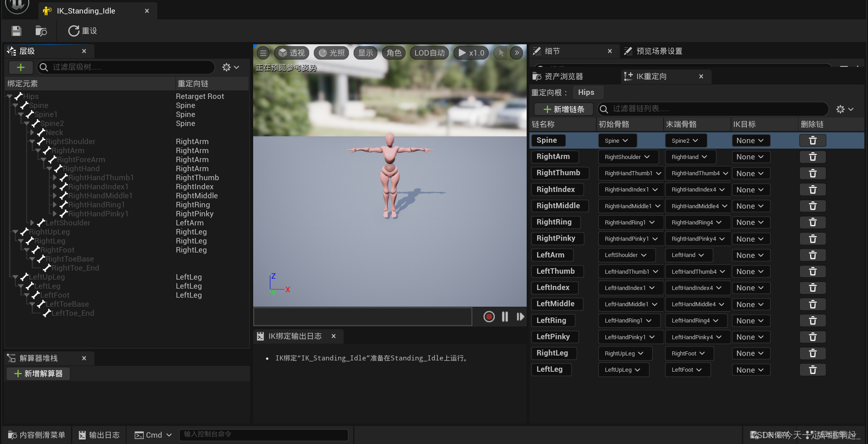
Task: Open the viewport hamburger menu
Action: (263, 53)
